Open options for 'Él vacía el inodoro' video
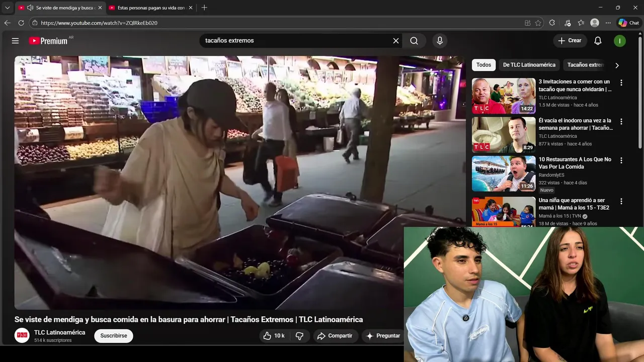Image resolution: width=644 pixels, height=362 pixels. (x=621, y=121)
